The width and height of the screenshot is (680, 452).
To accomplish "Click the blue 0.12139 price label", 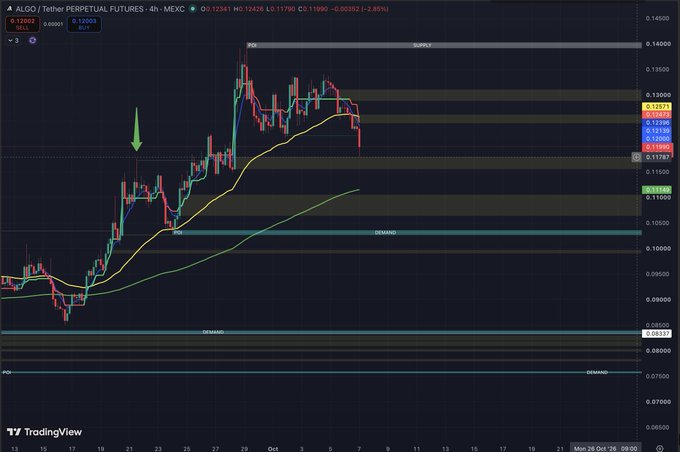I will pos(657,131).
